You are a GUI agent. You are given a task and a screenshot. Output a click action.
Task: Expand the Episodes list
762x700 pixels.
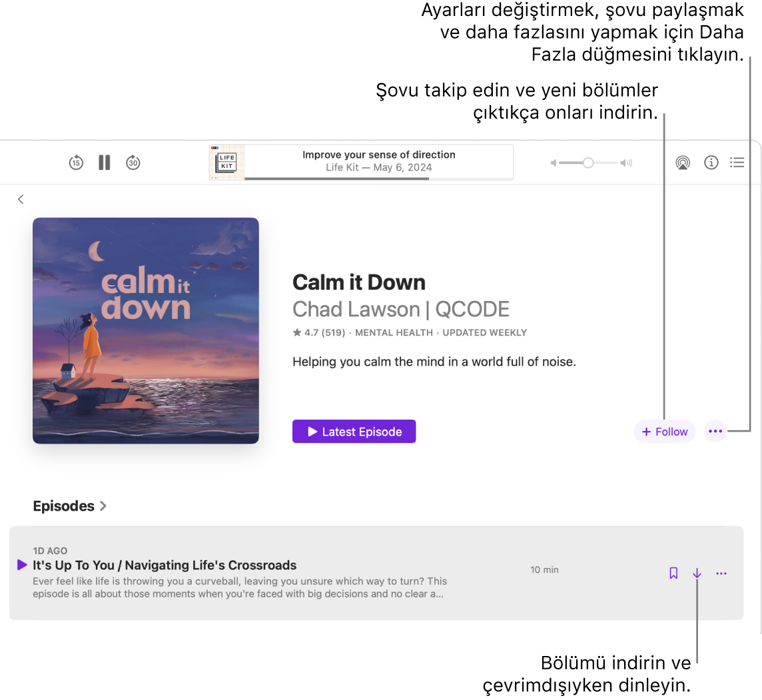tap(103, 506)
